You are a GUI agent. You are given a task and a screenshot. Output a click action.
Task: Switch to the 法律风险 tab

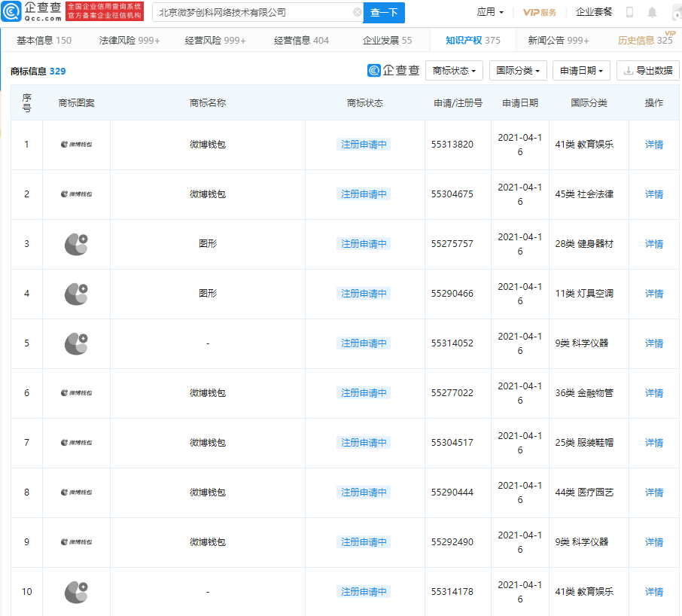click(129, 41)
